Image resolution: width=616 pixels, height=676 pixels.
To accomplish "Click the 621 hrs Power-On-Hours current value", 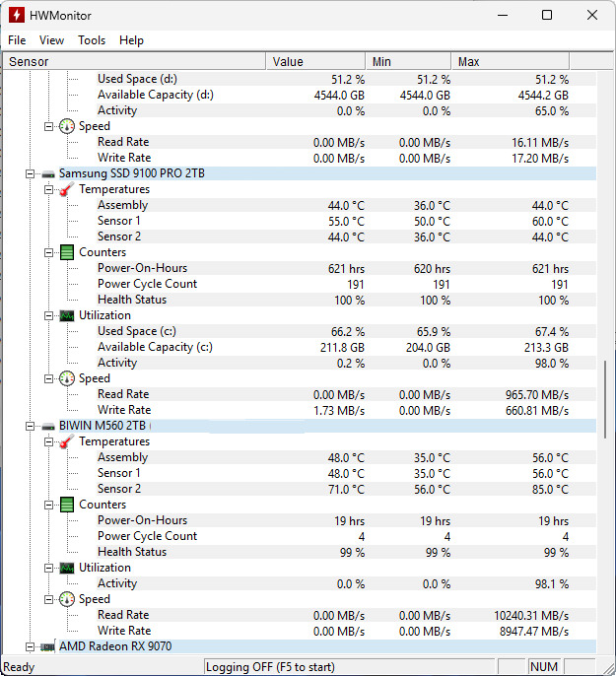I will 346,269.
